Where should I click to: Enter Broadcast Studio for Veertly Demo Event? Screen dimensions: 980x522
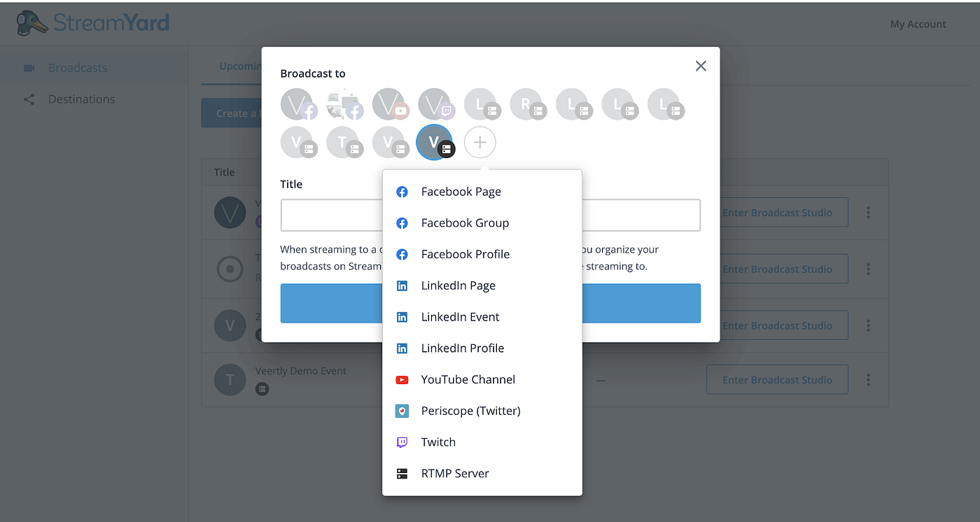[x=777, y=380]
